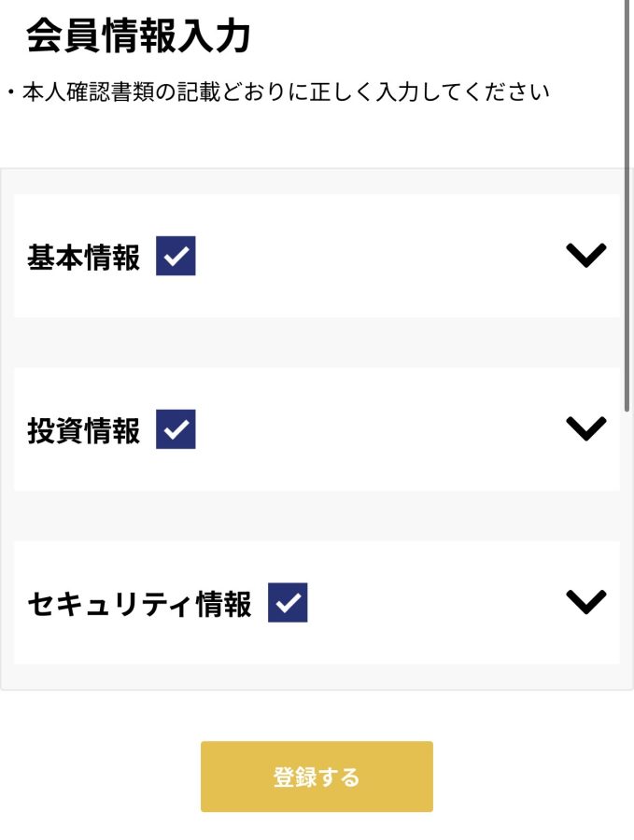Toggle the 投資情報 completion checkbox
634x840 pixels.
click(x=176, y=429)
